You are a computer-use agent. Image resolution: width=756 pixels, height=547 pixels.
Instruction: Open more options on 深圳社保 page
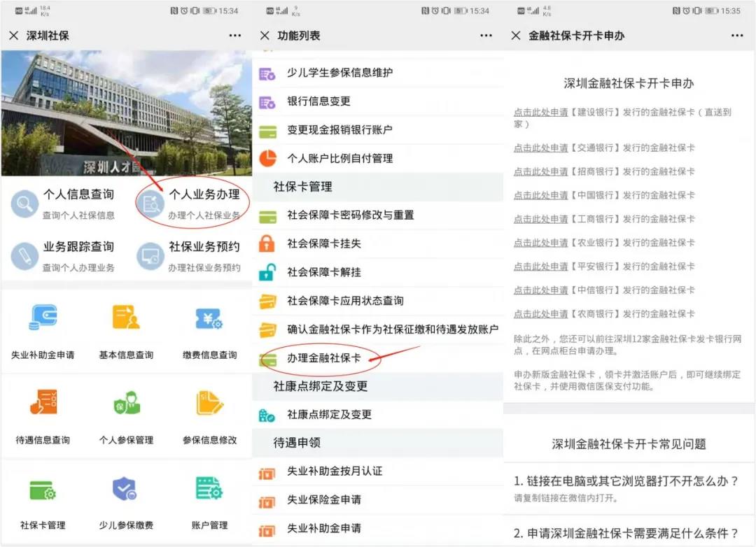[235, 36]
